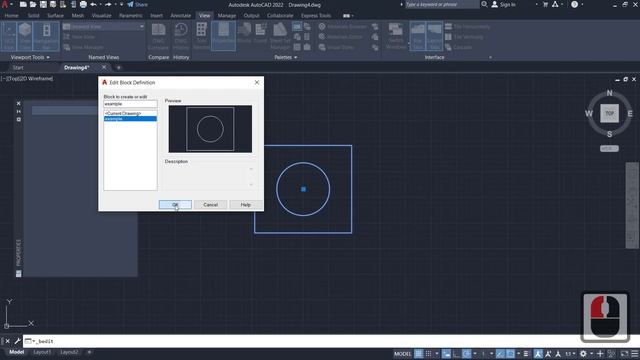Open the Output ribbon tab

[x=251, y=16]
